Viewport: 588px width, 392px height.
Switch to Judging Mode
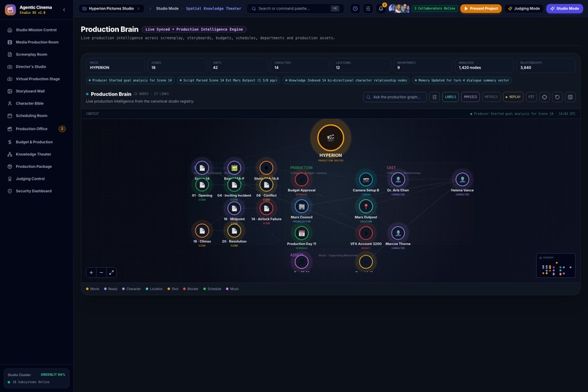[x=524, y=9]
